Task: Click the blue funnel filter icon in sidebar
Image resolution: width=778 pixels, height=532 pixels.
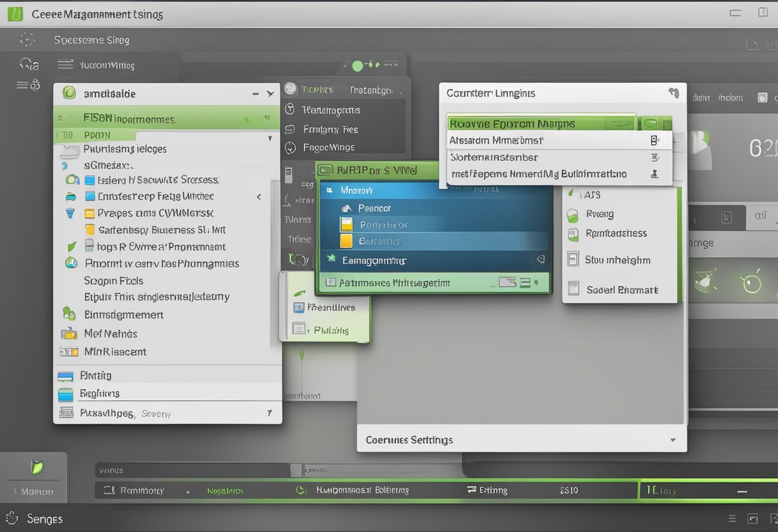Action: [x=69, y=213]
